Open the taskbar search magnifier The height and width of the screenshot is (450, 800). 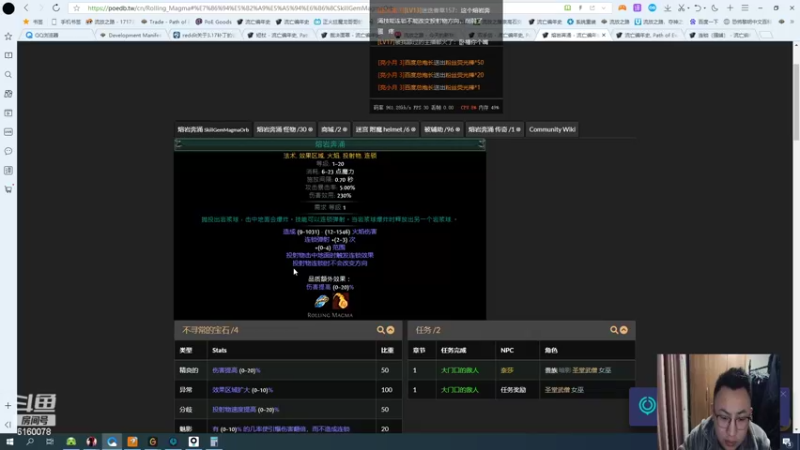click(x=30, y=442)
